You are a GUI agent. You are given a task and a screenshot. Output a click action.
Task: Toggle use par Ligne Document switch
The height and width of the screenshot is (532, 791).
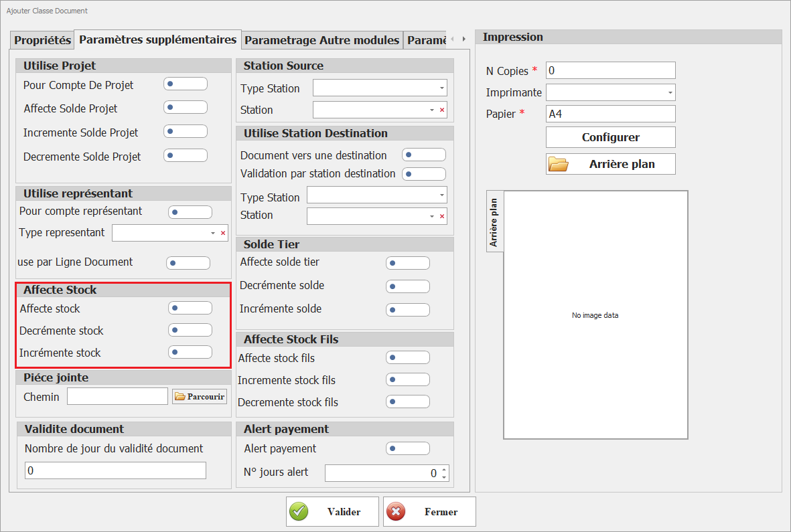tap(188, 263)
